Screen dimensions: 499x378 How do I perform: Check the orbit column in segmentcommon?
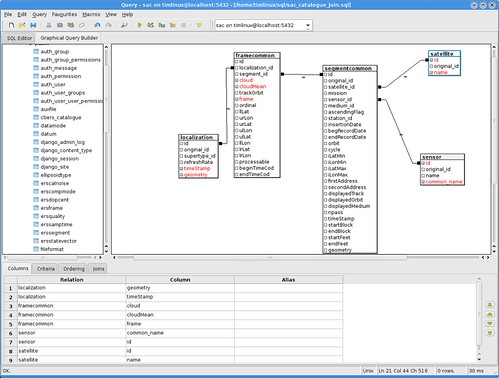click(x=326, y=144)
